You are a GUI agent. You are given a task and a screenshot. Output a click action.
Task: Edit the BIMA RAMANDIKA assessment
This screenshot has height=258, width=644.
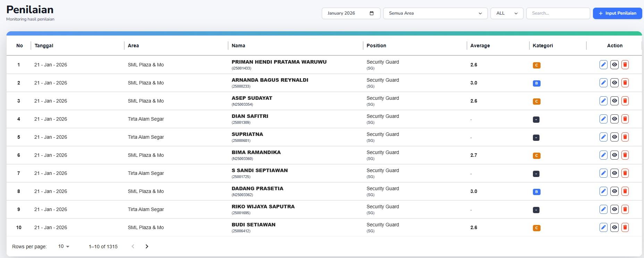point(603,155)
